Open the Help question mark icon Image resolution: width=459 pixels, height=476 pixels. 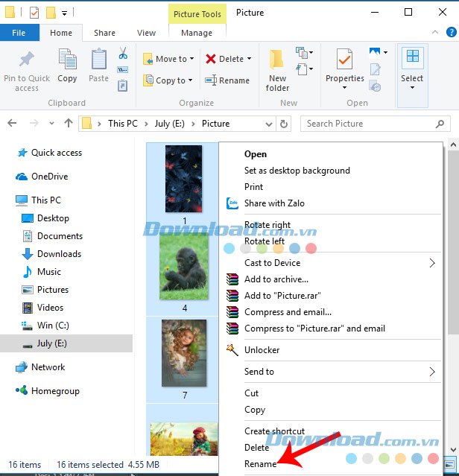click(x=451, y=32)
